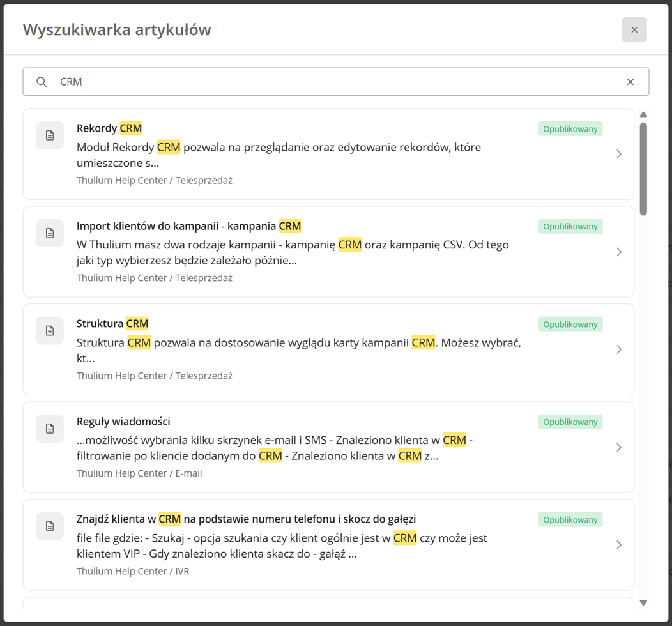Click snippet starting file file gdzie: - Szukaj
Screen dimensions: 672x626
[282, 546]
